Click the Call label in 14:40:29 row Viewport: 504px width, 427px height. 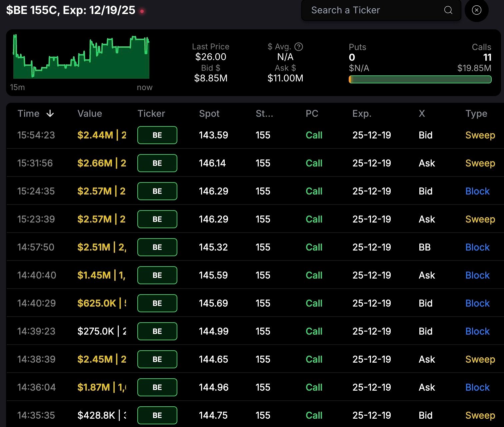[314, 303]
